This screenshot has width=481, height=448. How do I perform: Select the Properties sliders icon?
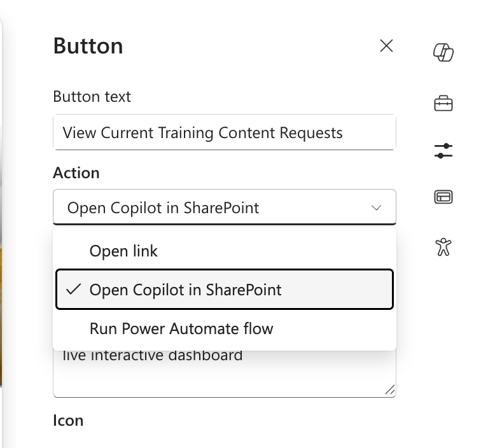443,151
